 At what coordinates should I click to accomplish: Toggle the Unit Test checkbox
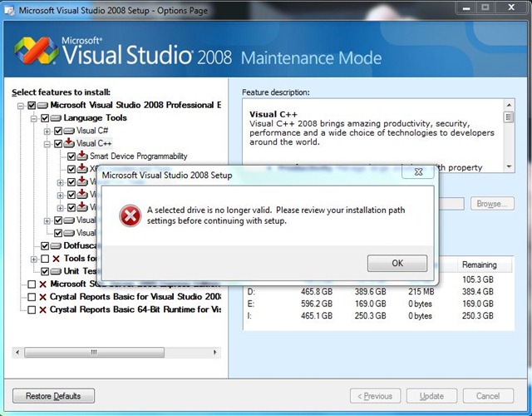[45, 271]
